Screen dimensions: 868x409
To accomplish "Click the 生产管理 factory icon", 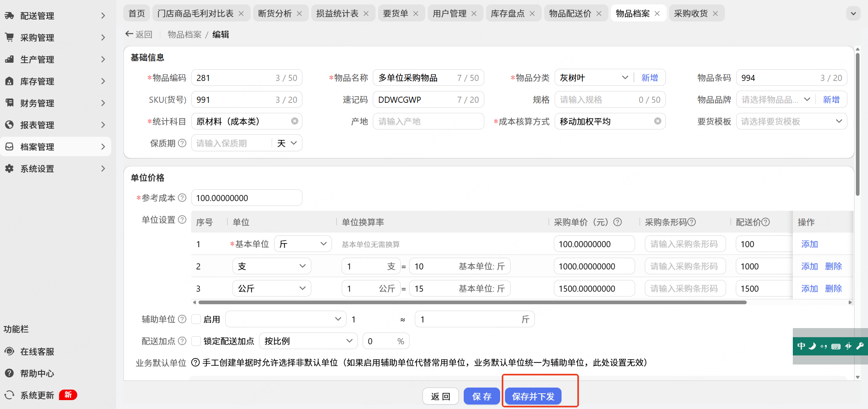I will click(x=9, y=59).
